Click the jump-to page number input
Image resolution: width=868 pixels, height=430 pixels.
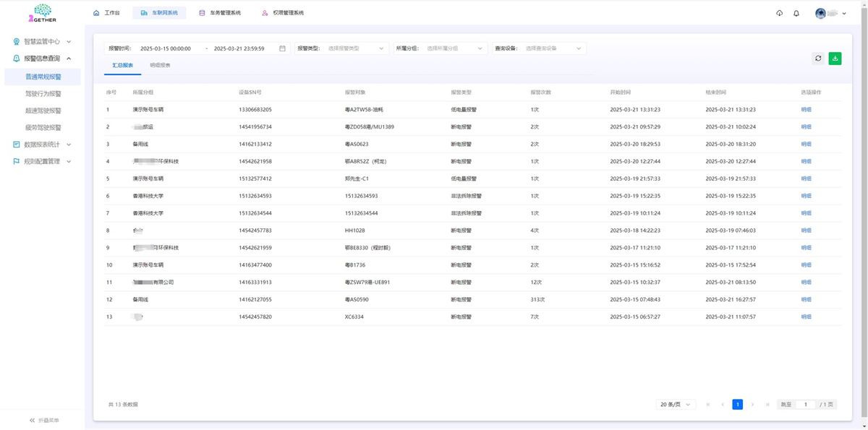click(805, 405)
